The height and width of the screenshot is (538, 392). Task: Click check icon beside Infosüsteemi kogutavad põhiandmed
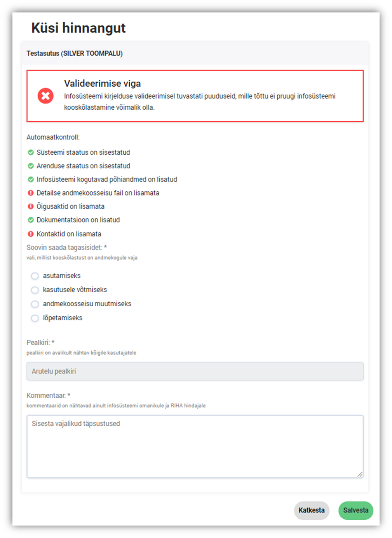point(31,180)
